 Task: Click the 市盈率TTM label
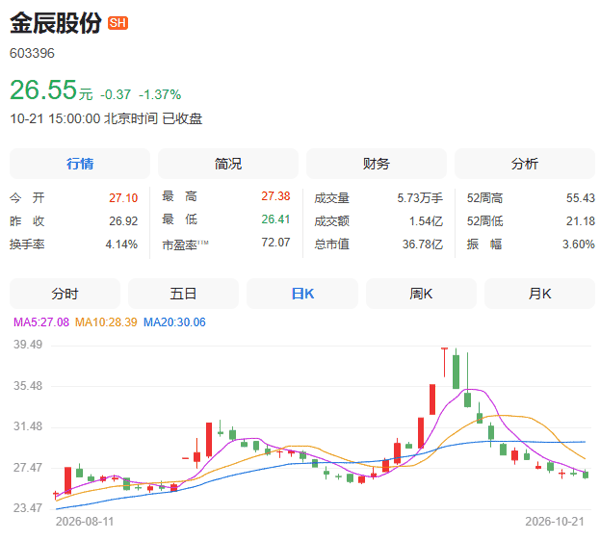pyautogui.click(x=186, y=245)
